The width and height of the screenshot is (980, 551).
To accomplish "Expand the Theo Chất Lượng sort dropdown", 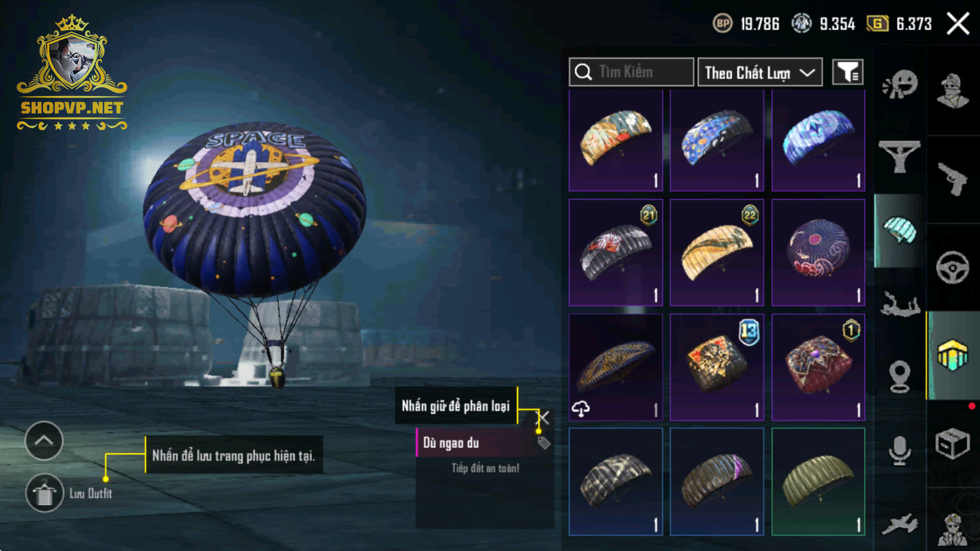I will 760,72.
